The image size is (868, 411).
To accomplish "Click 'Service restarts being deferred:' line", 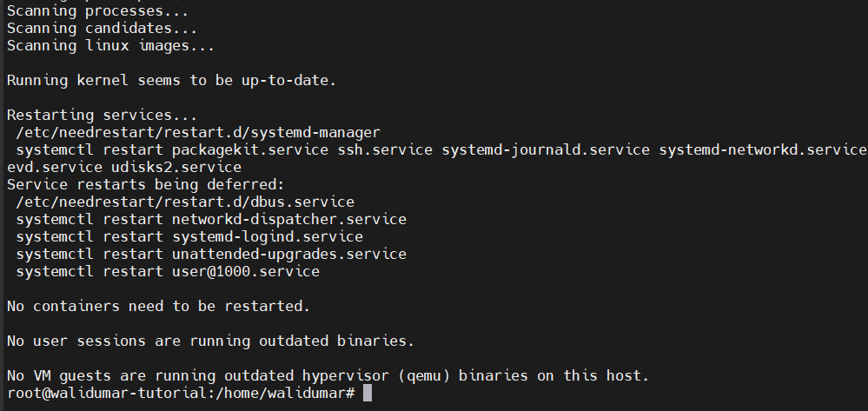I will click(x=145, y=184).
